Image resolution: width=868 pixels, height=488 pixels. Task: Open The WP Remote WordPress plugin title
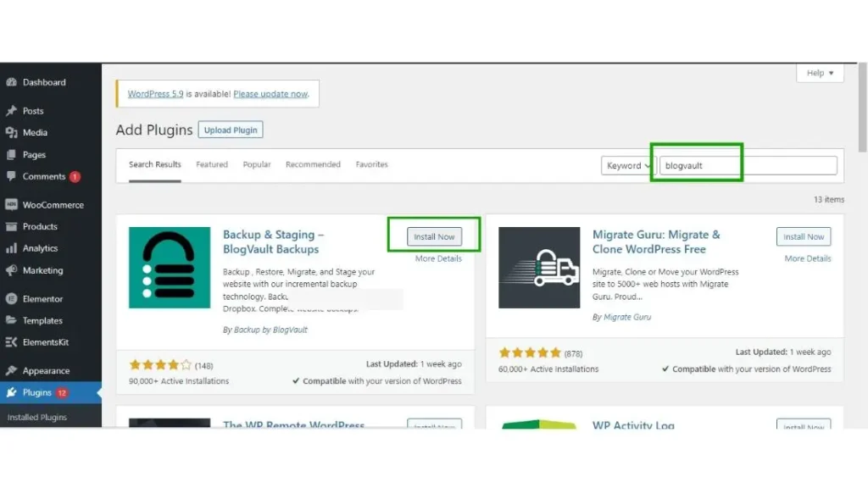[293, 424]
